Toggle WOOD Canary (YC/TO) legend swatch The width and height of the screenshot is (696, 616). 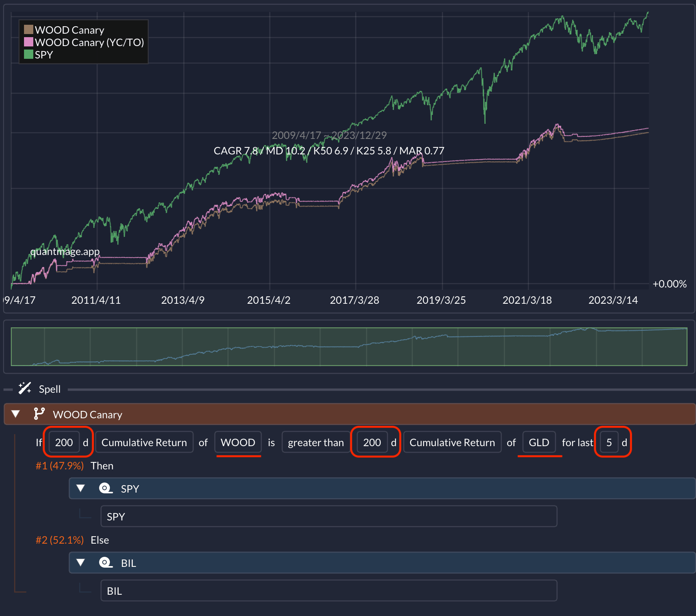pyautogui.click(x=28, y=42)
